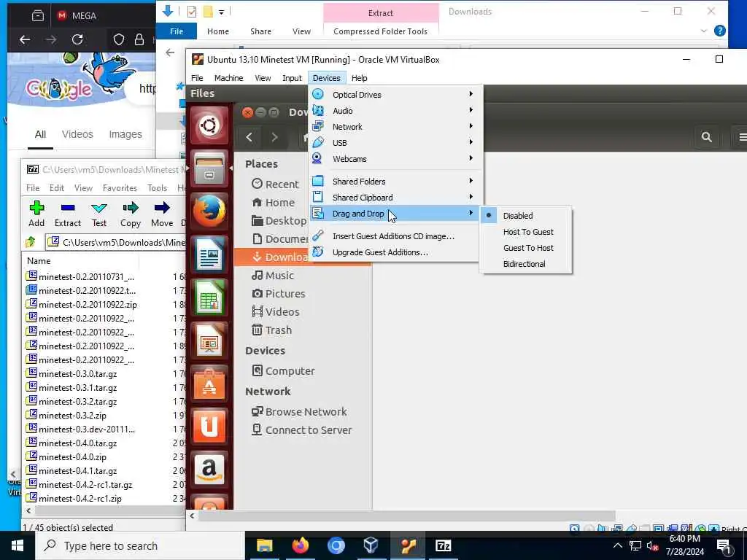This screenshot has width=747, height=560.
Task: Open the Network devices submenu entry
Action: (395, 127)
